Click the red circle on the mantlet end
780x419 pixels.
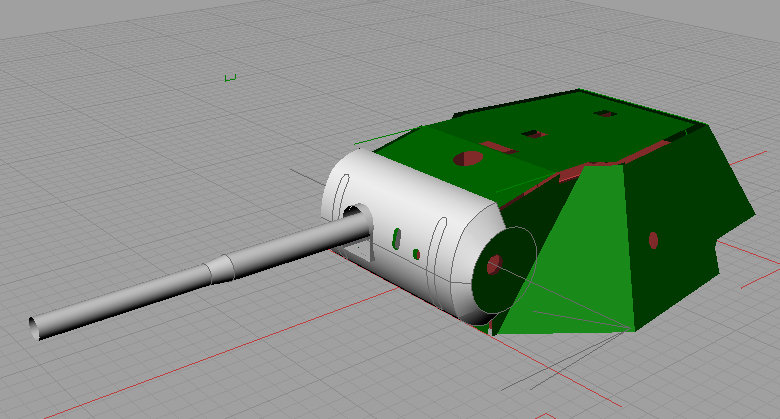click(493, 265)
